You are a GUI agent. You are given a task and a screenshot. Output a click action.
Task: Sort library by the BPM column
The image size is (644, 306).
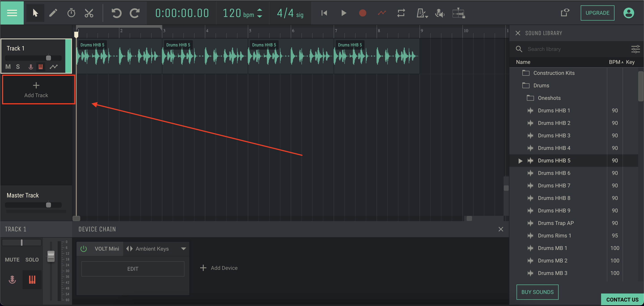tap(614, 62)
